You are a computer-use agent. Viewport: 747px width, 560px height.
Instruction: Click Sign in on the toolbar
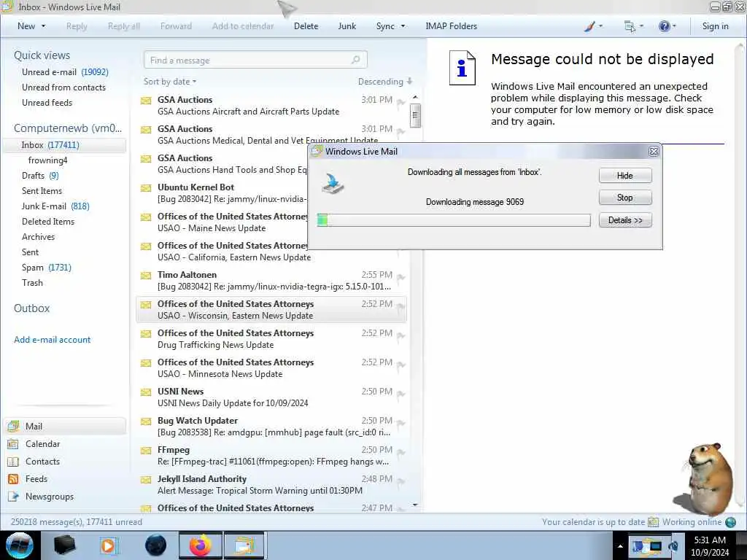(715, 26)
